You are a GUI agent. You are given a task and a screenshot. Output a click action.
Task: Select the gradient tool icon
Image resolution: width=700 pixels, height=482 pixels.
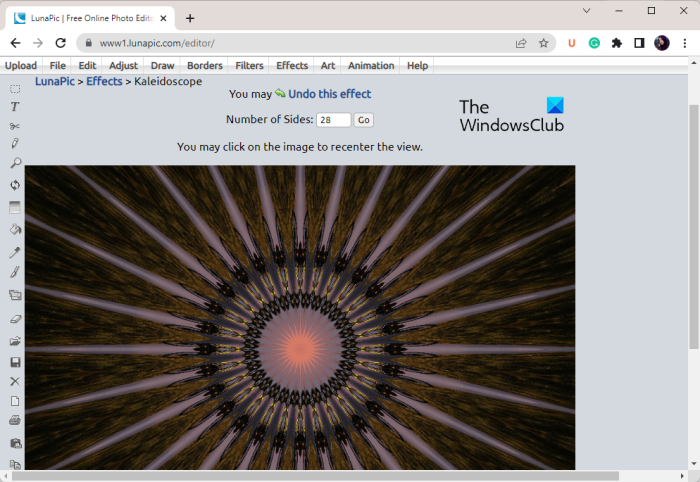[15, 208]
